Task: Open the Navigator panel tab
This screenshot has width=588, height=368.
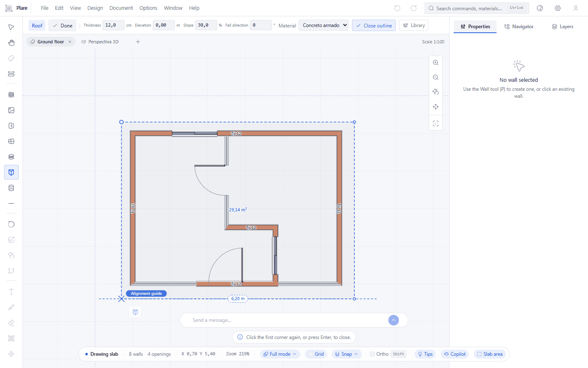Action: click(x=519, y=27)
